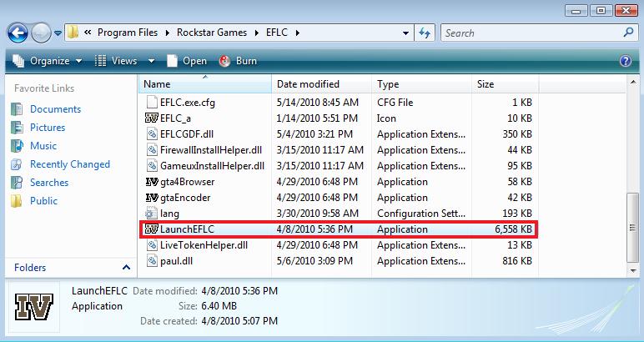Sort by the Size column header

505,84
